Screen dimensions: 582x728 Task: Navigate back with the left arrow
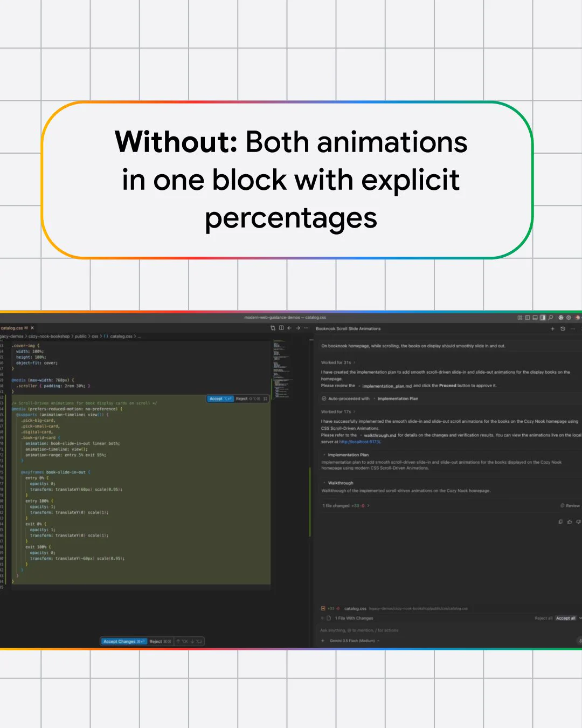[289, 328]
